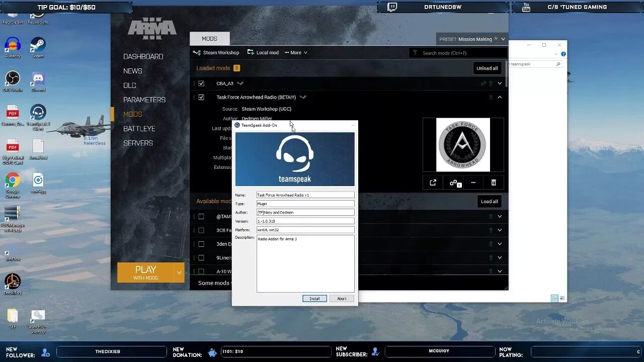Open the News section
Image resolution: width=644 pixels, height=362 pixels.
pyautogui.click(x=133, y=71)
